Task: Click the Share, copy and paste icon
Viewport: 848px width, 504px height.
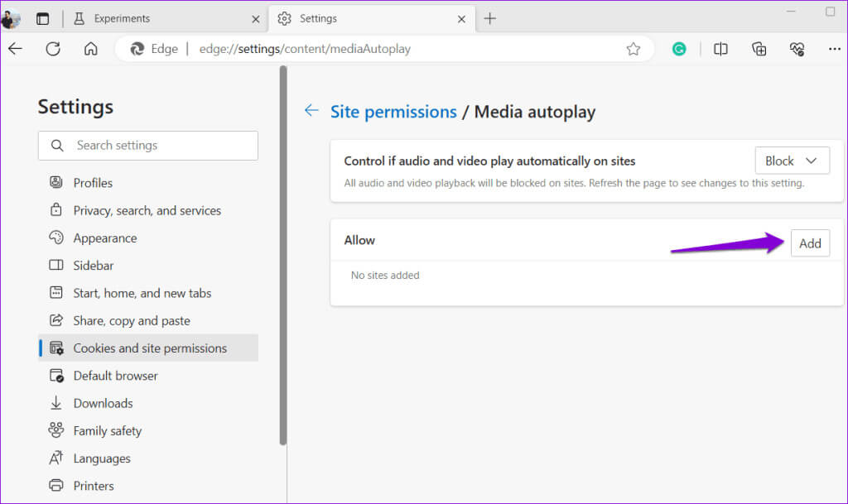Action: 55,319
